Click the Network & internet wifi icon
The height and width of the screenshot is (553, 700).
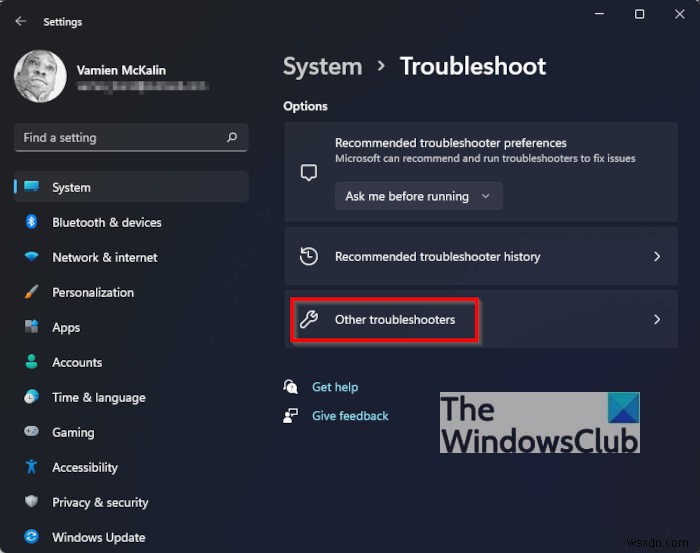click(x=32, y=257)
